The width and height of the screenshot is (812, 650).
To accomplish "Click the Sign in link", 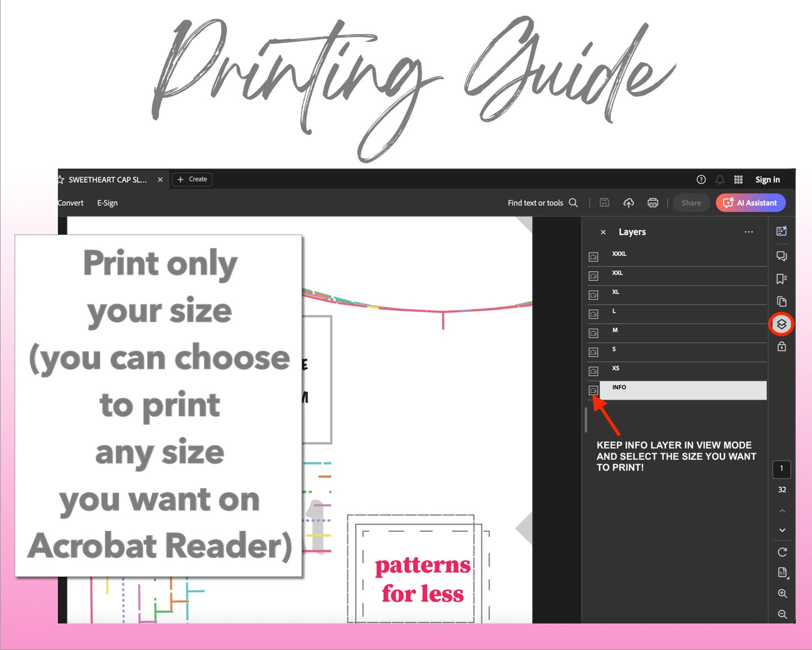I will click(767, 180).
